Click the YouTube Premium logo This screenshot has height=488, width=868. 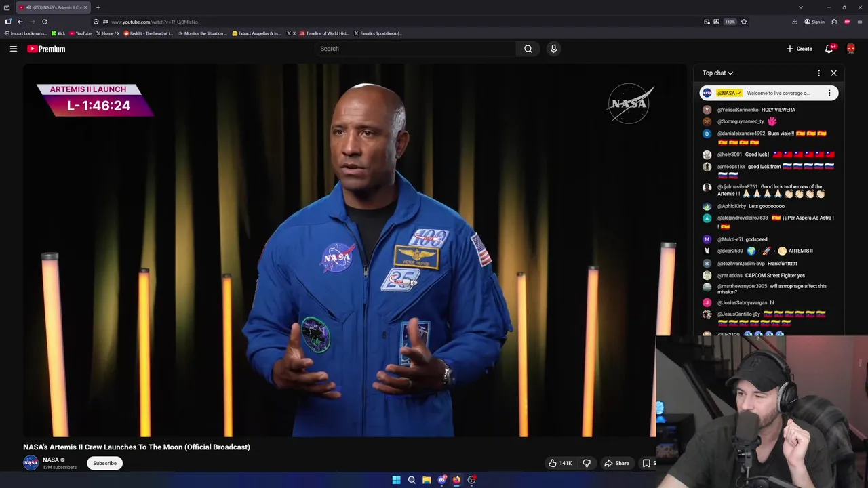46,49
